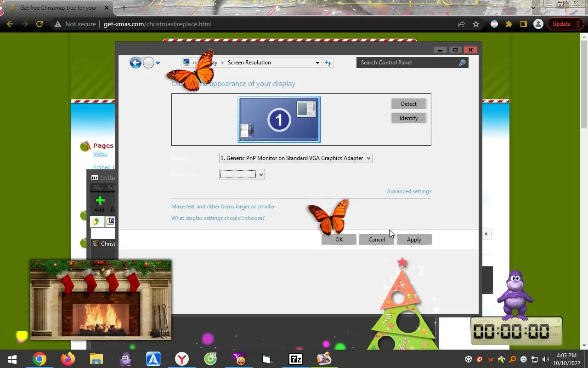
Task: Open File Explorer from the taskbar
Action: (96, 359)
